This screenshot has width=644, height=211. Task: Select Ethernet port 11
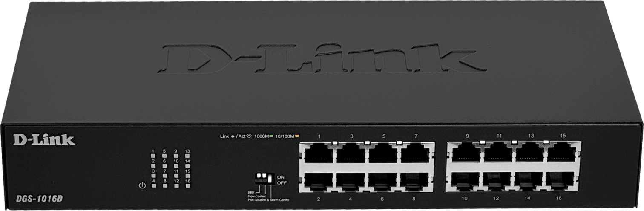498,153
